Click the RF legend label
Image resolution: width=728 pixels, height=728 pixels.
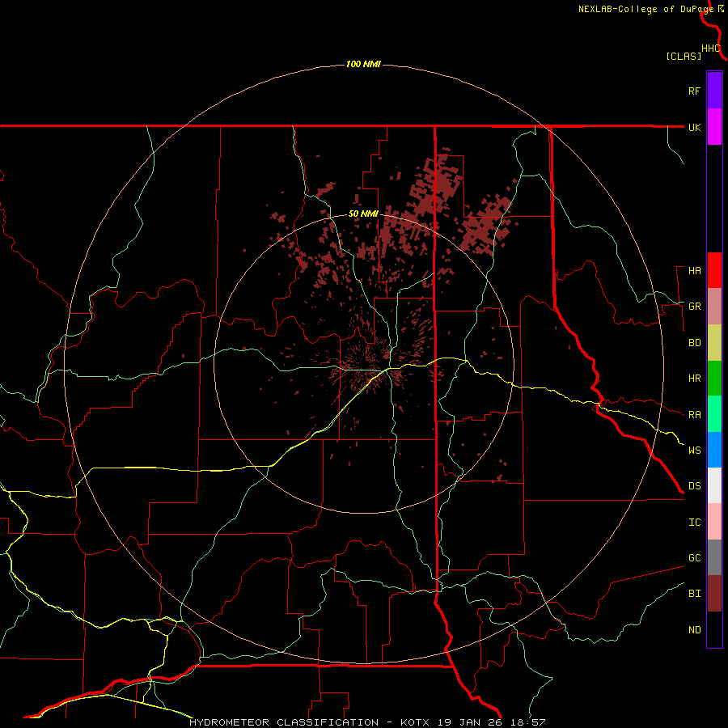tap(694, 91)
